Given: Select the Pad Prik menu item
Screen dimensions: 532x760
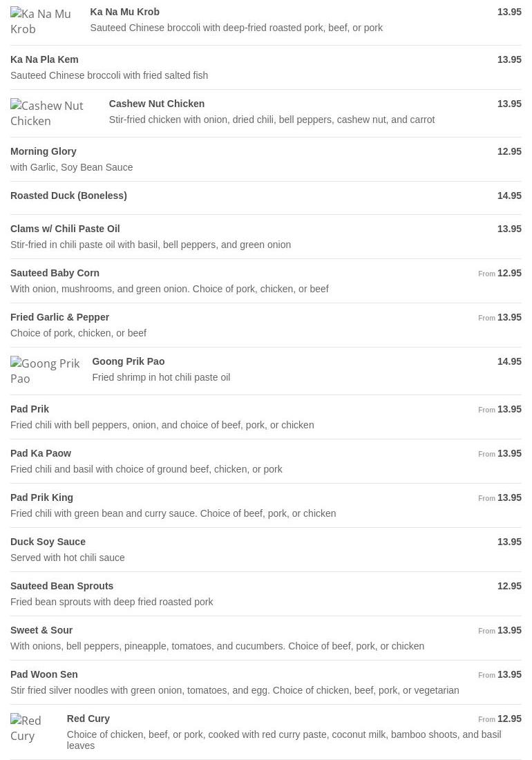Looking at the screenshot, I should (x=30, y=409).
